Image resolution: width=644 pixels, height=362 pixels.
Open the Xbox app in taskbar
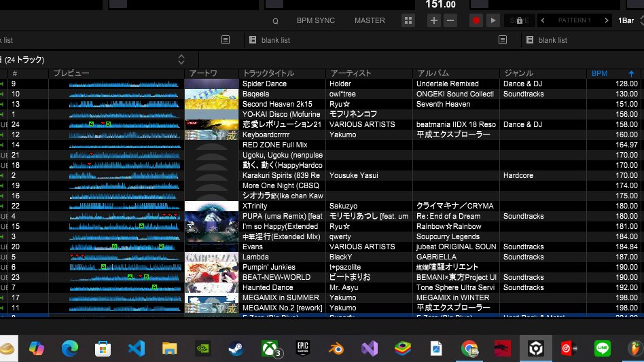(x=270, y=348)
